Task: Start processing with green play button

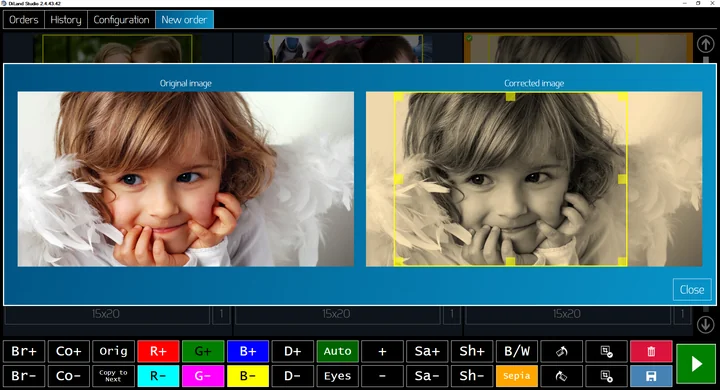Action: point(696,364)
